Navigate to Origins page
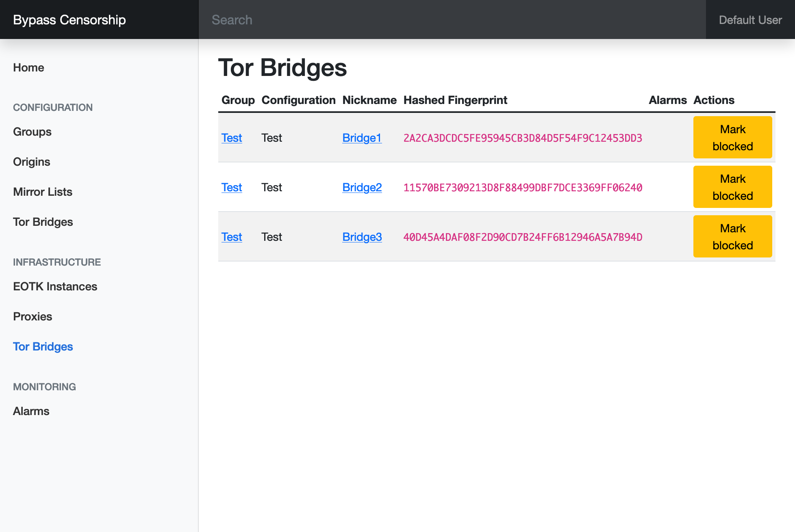Image resolution: width=795 pixels, height=532 pixels. (x=31, y=162)
